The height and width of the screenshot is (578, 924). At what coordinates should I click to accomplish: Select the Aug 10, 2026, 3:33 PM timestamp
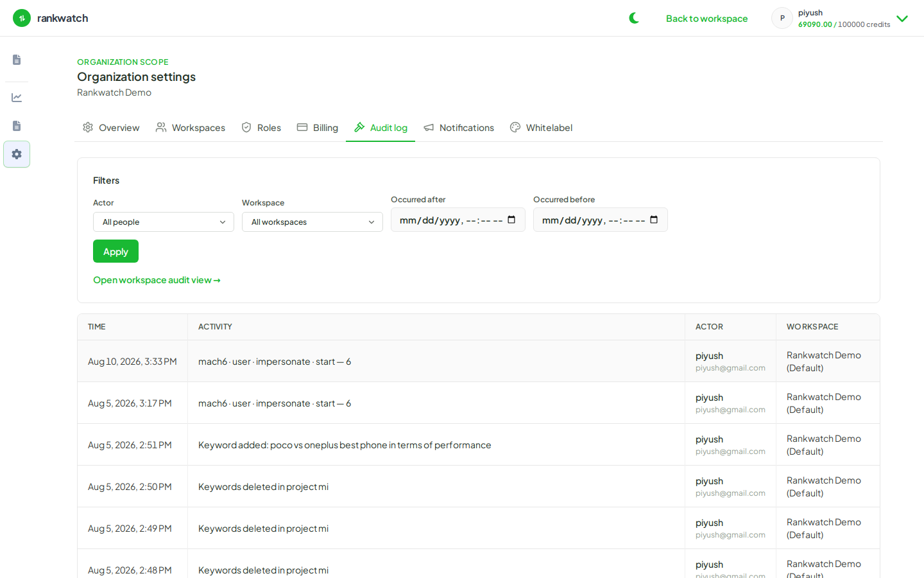tap(132, 362)
